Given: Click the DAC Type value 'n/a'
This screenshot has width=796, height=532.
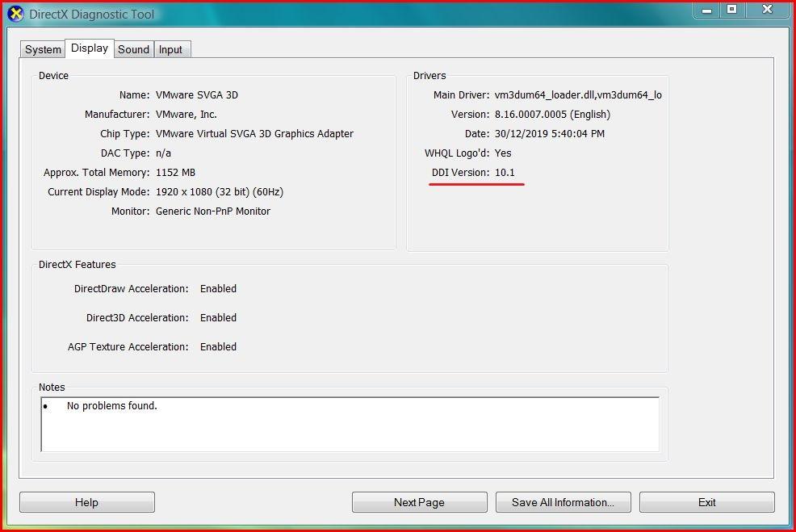Looking at the screenshot, I should point(163,153).
